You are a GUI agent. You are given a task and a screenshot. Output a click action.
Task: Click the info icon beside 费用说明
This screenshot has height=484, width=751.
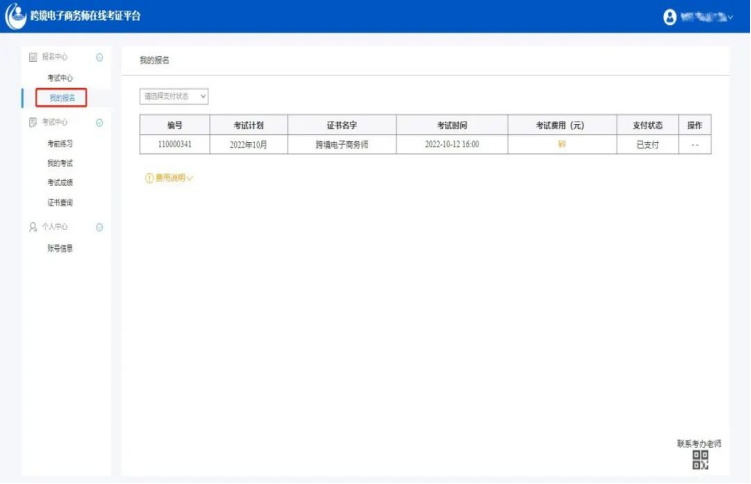(x=150, y=178)
